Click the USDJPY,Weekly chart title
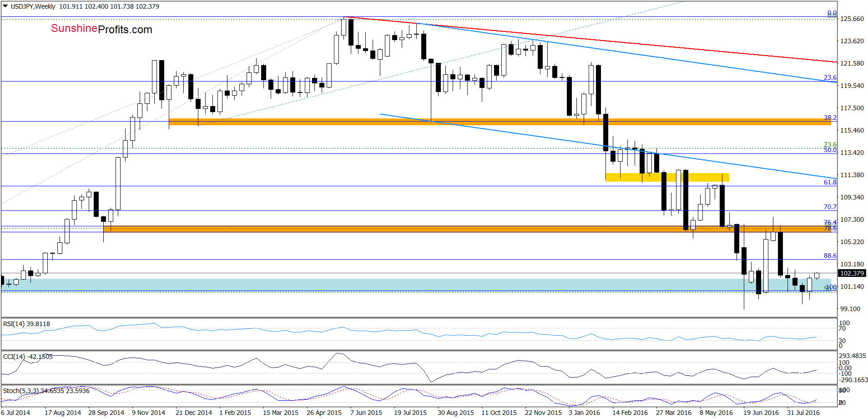The width and height of the screenshot is (868, 419). click(x=33, y=6)
